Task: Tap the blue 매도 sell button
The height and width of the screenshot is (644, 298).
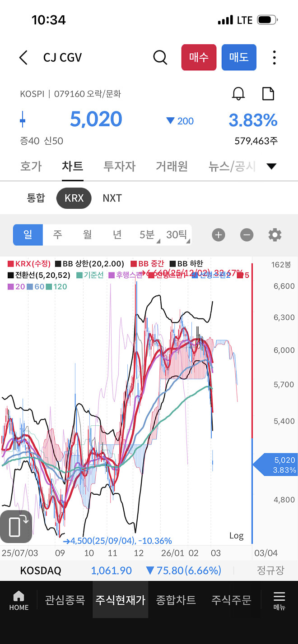Action: pyautogui.click(x=239, y=57)
